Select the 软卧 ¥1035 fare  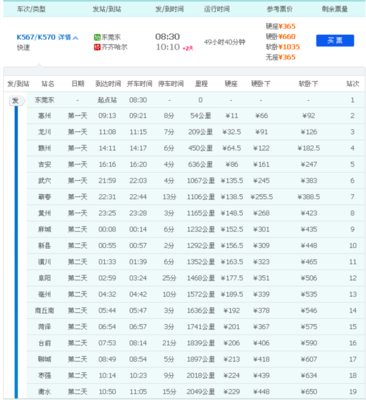pos(283,47)
